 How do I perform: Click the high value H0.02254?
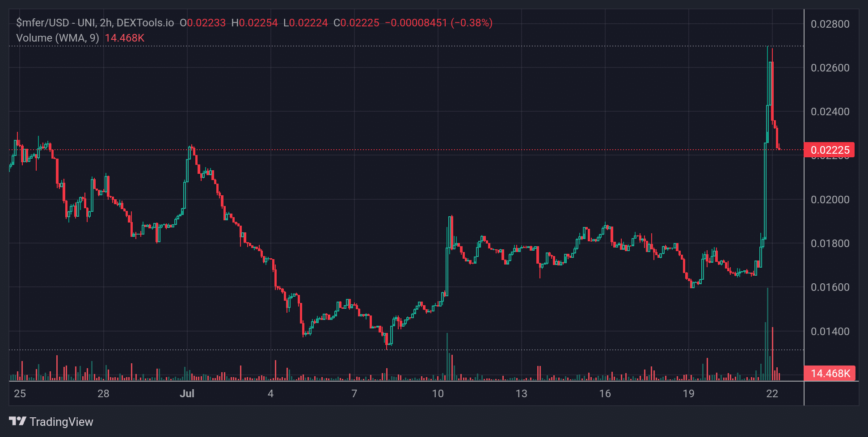(x=254, y=23)
